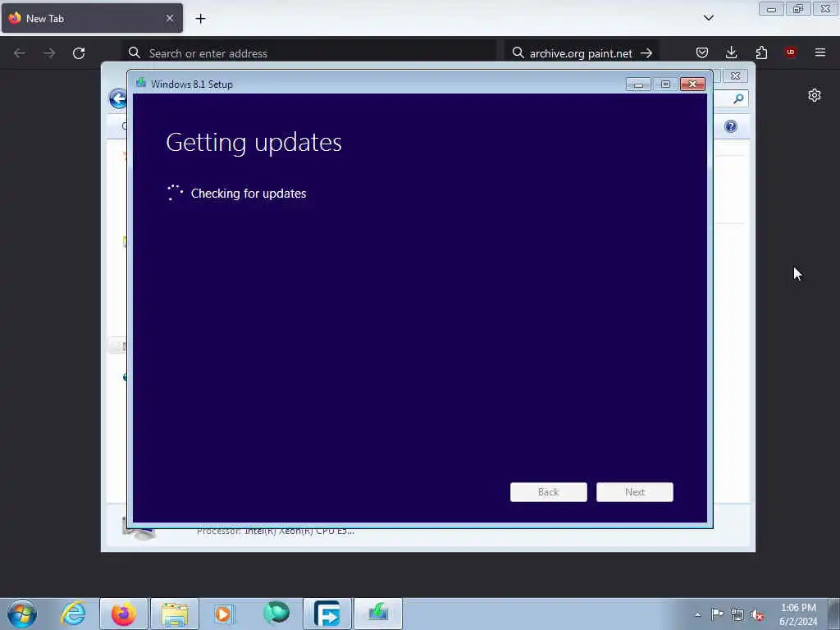Switch to Firefox on the taskbar
This screenshot has height=630, width=840.
pos(124,614)
